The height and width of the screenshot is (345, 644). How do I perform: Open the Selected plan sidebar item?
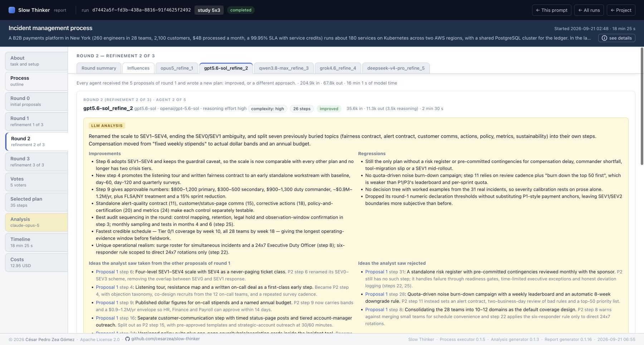[36, 202]
